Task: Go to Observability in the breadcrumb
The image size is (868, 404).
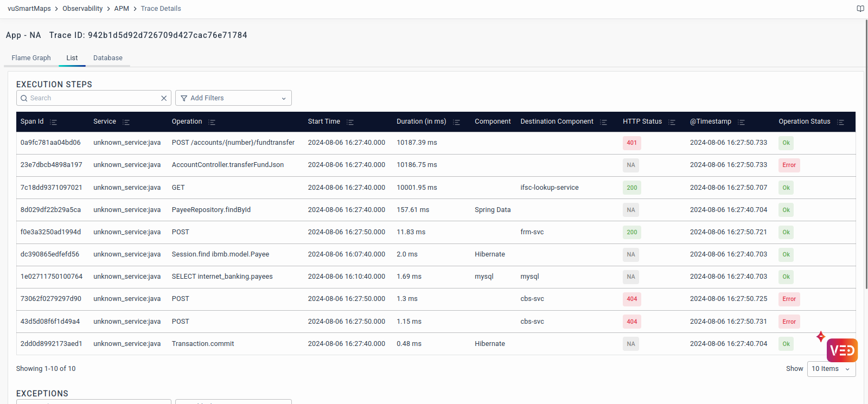Action: coord(82,9)
